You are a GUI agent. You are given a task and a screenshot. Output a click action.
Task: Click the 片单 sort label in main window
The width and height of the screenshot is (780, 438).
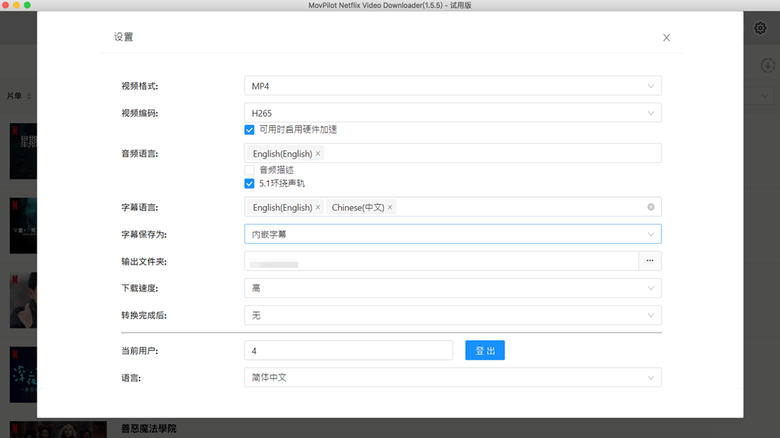14,96
